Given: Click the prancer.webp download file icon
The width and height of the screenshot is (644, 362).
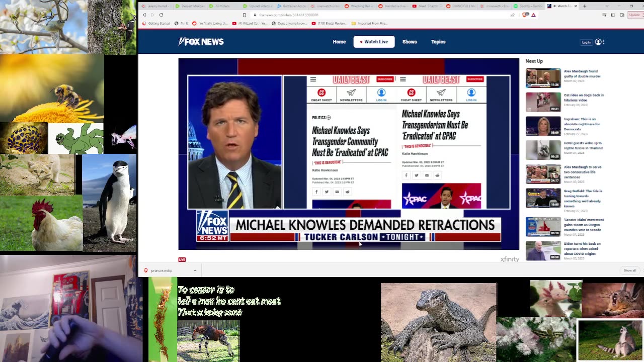Looking at the screenshot, I should pyautogui.click(x=146, y=270).
